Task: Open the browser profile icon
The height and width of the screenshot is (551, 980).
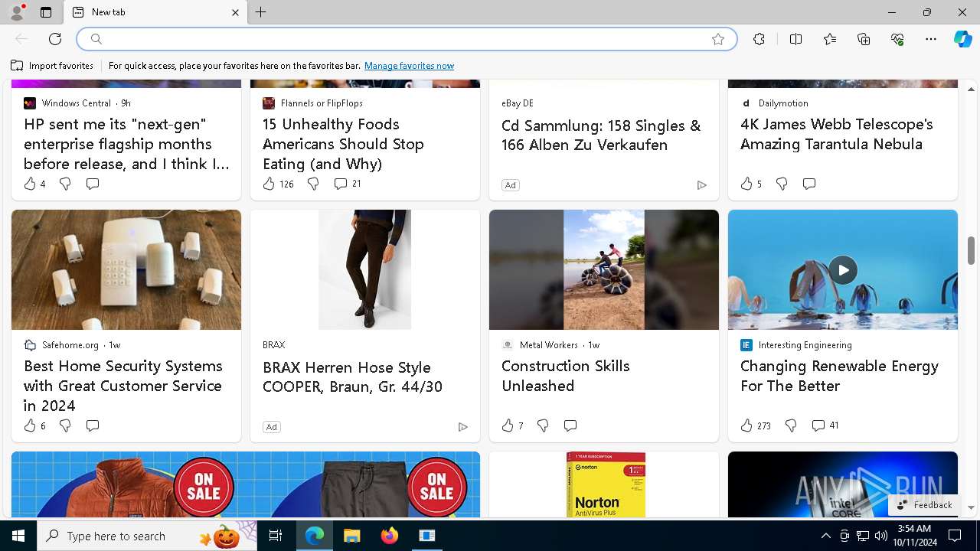Action: pyautogui.click(x=16, y=12)
